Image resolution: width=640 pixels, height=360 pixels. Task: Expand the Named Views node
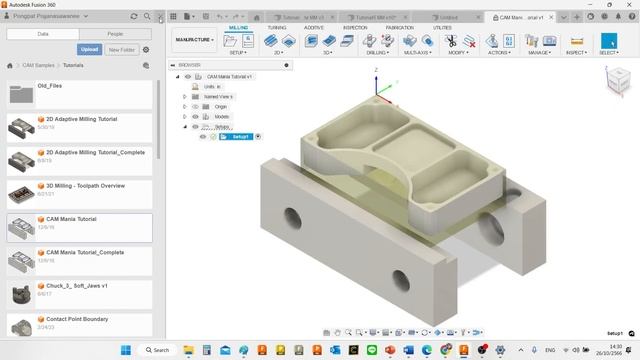pos(184,97)
